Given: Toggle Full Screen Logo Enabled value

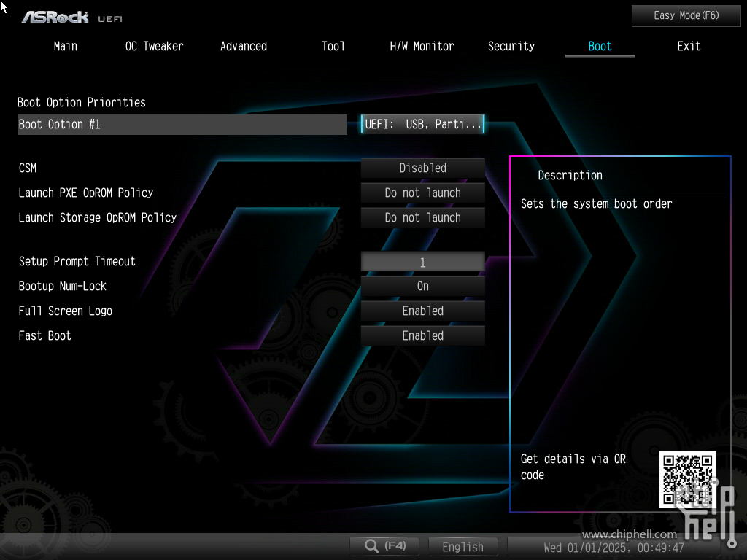Looking at the screenshot, I should [x=422, y=311].
